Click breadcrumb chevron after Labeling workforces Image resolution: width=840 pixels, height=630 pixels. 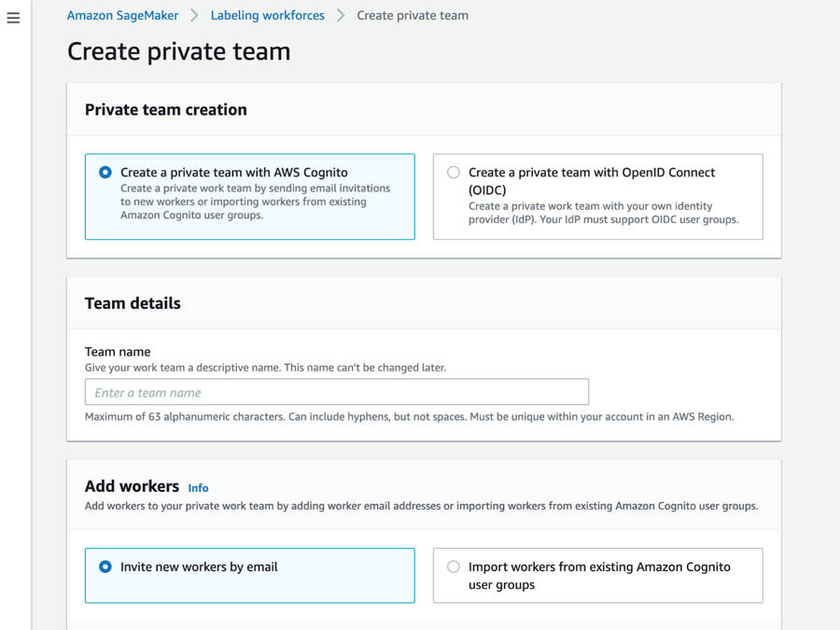[341, 16]
